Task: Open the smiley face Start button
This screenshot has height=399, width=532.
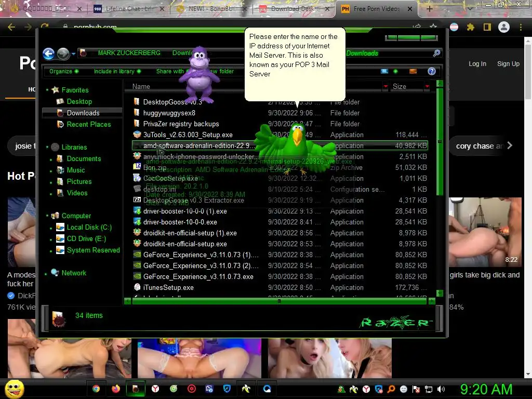Action: (x=14, y=389)
